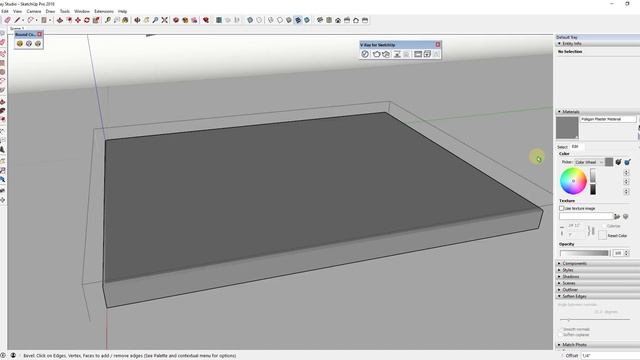
Task: Toggle Smooth normals checkbox
Action: click(561, 329)
